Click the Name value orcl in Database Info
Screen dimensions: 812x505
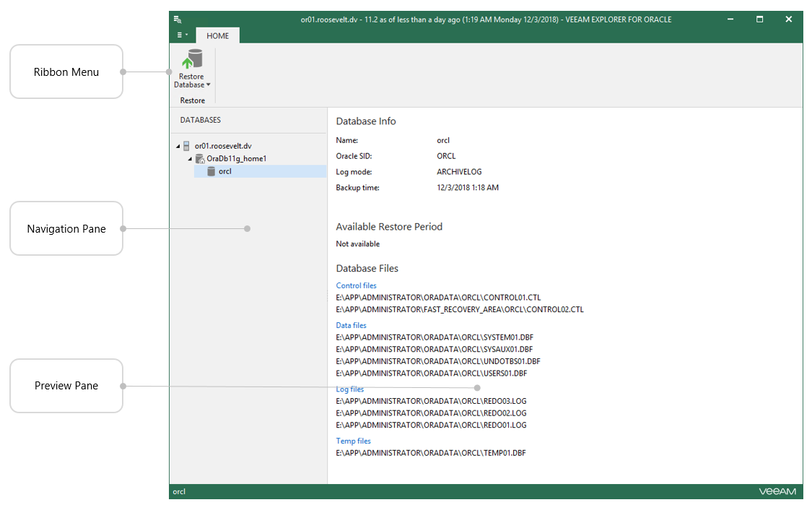pos(443,140)
